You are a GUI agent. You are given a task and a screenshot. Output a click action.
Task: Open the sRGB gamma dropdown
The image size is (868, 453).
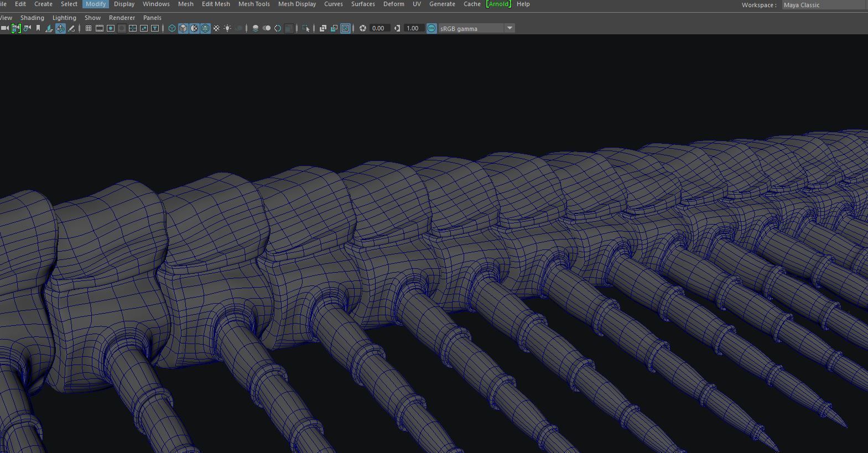[x=477, y=28]
